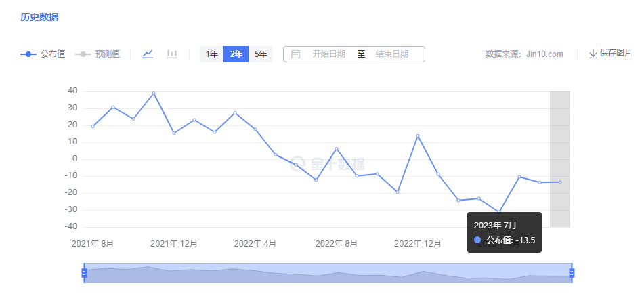Click the download arrow icon
Viewport: 644px width, 294px height.
pos(593,54)
